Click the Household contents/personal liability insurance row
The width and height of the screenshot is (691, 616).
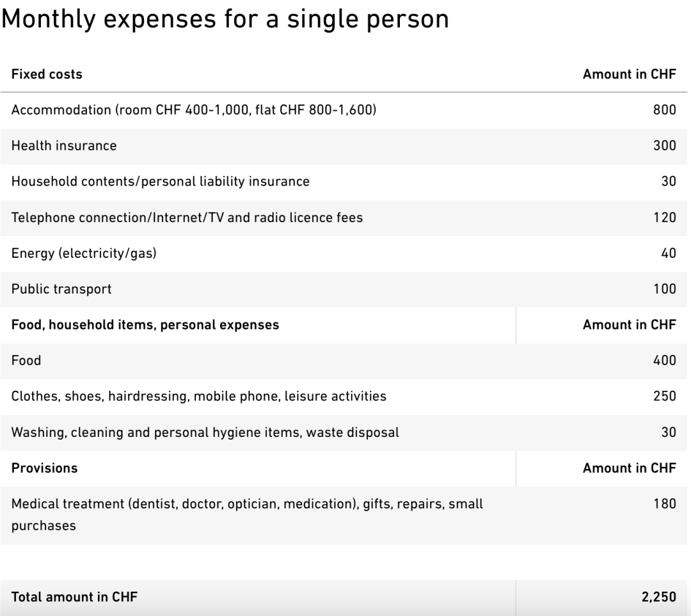[x=160, y=182]
